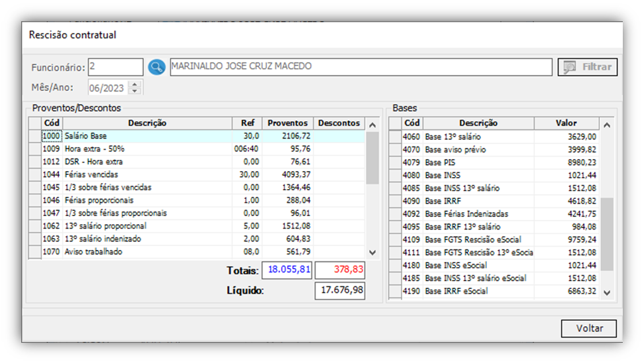The height and width of the screenshot is (364, 644).
Task: Click the Cód column header in Bases
Action: 412,123
